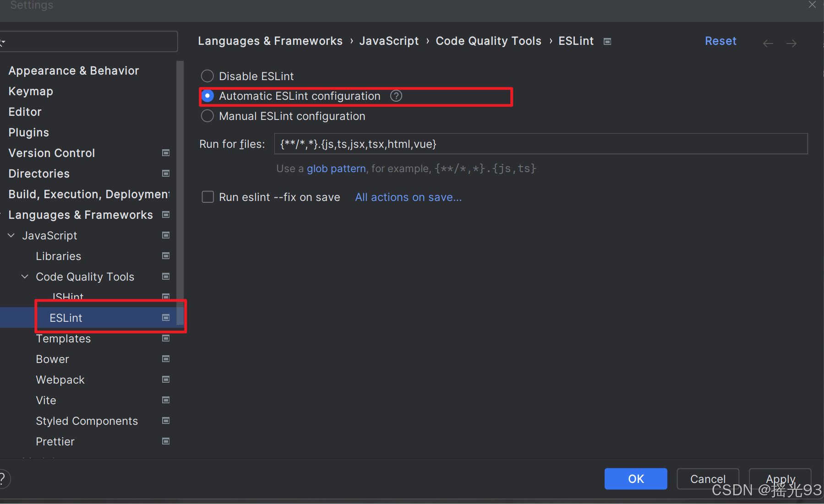The height and width of the screenshot is (504, 824).
Task: Click project-level settings icon beside ESLint breadcrumb
Action: coord(607,41)
